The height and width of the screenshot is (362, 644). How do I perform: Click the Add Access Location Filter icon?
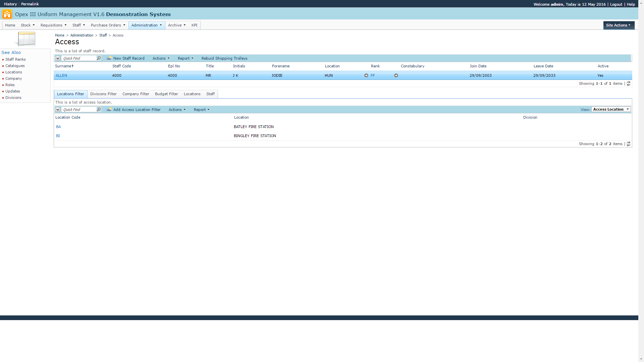(109, 109)
